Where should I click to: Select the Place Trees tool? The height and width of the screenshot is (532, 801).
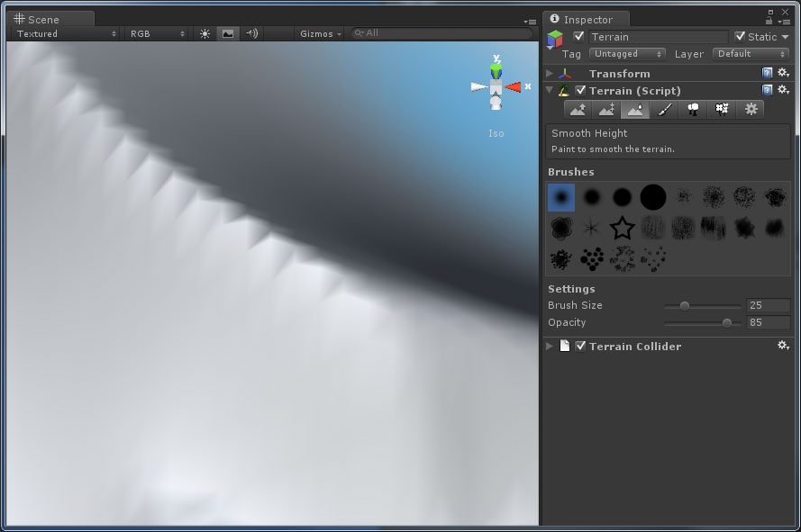click(x=693, y=109)
